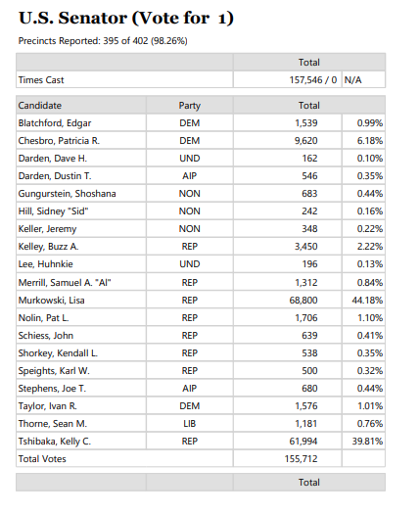Click the Candidate column header

point(81,106)
